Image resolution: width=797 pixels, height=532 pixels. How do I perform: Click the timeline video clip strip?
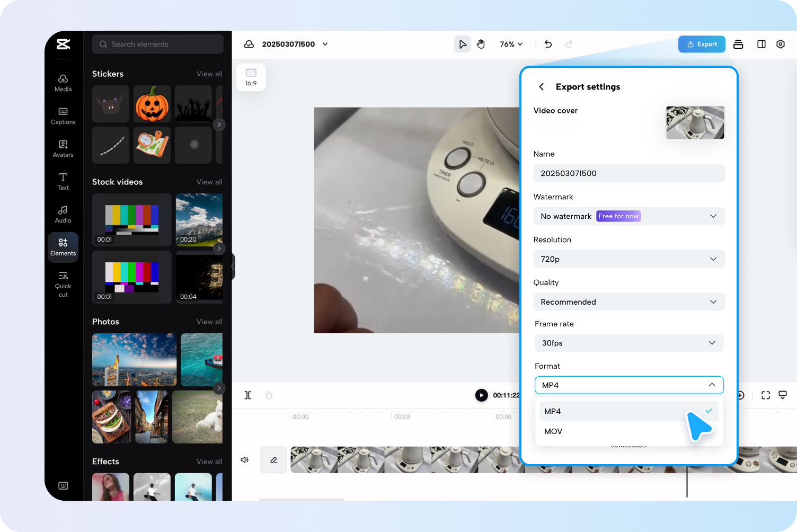[544, 460]
